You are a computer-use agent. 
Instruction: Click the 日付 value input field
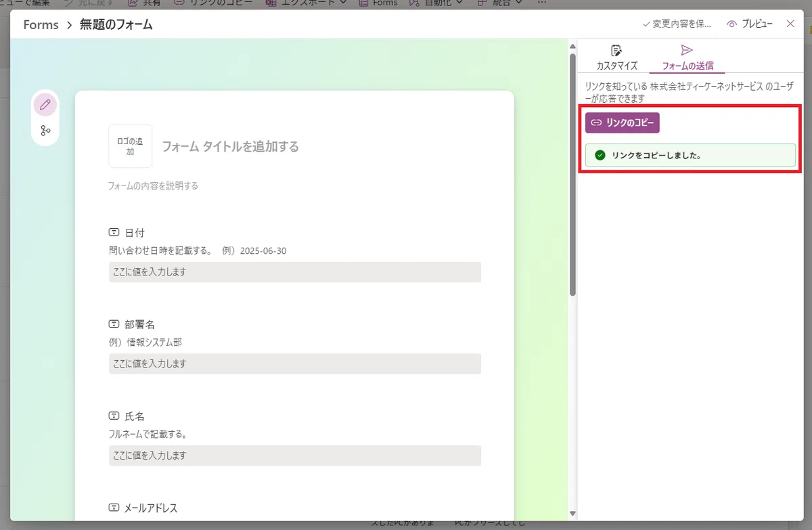(x=295, y=272)
